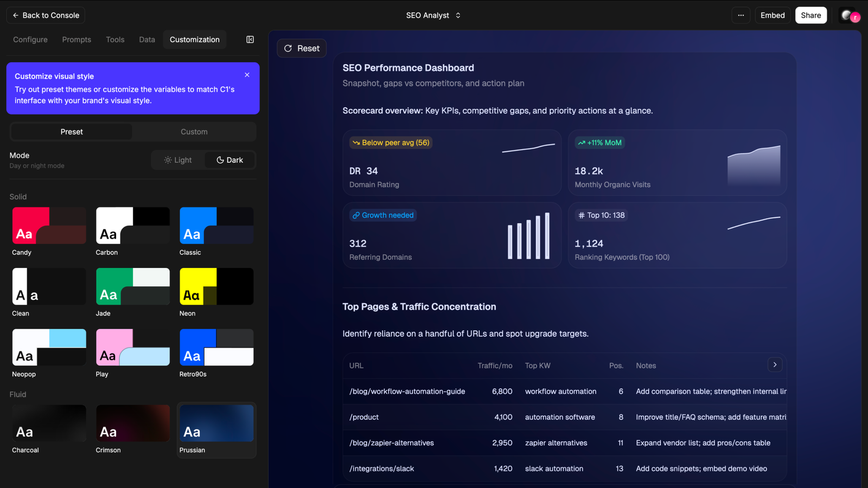Click the URL column header
Viewport: 868px width, 488px height.
(x=356, y=365)
